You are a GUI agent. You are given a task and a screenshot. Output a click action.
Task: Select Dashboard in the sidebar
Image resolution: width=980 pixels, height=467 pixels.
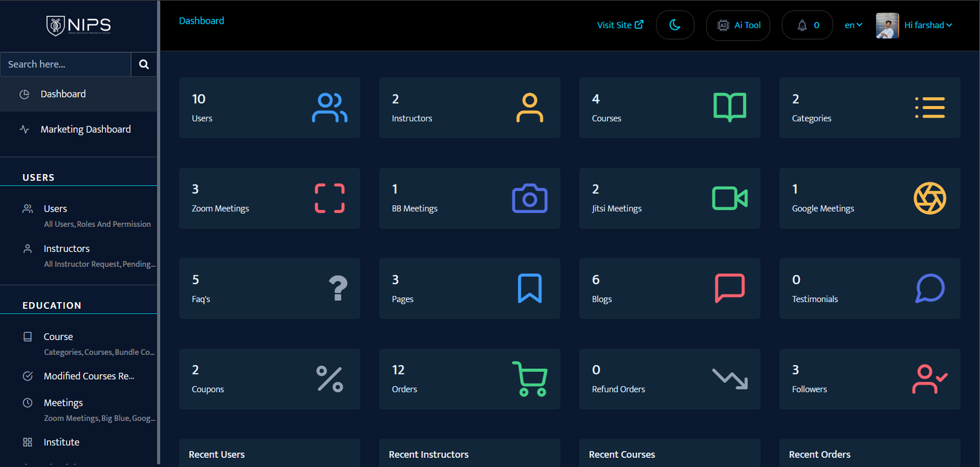point(63,94)
